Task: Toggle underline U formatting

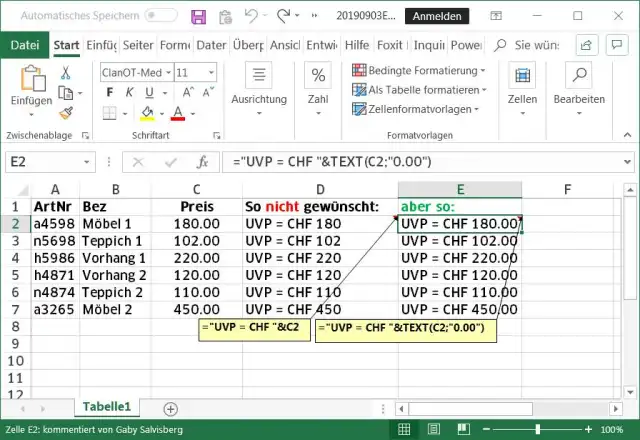Action: (149, 93)
